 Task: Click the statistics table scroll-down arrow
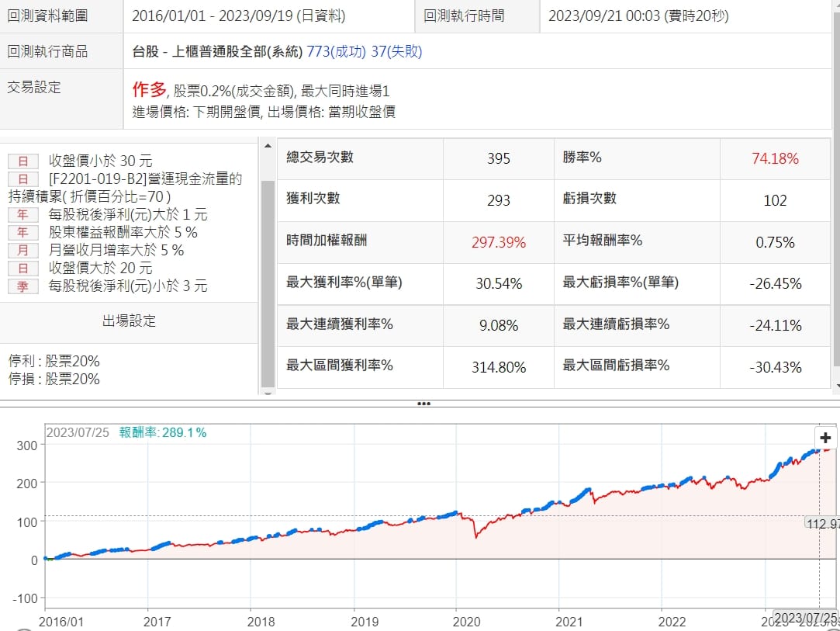(x=835, y=384)
